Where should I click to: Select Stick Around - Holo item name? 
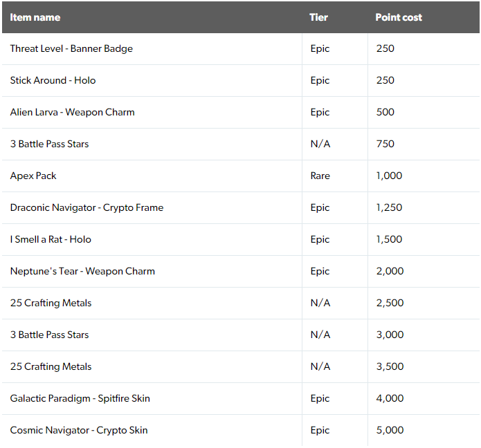point(53,80)
